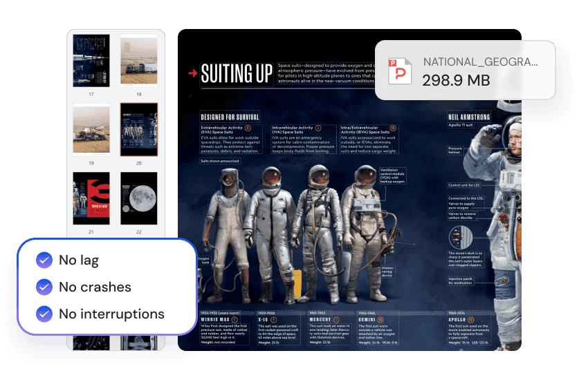
Task: Click the No lag checkmark
Action: tap(44, 260)
